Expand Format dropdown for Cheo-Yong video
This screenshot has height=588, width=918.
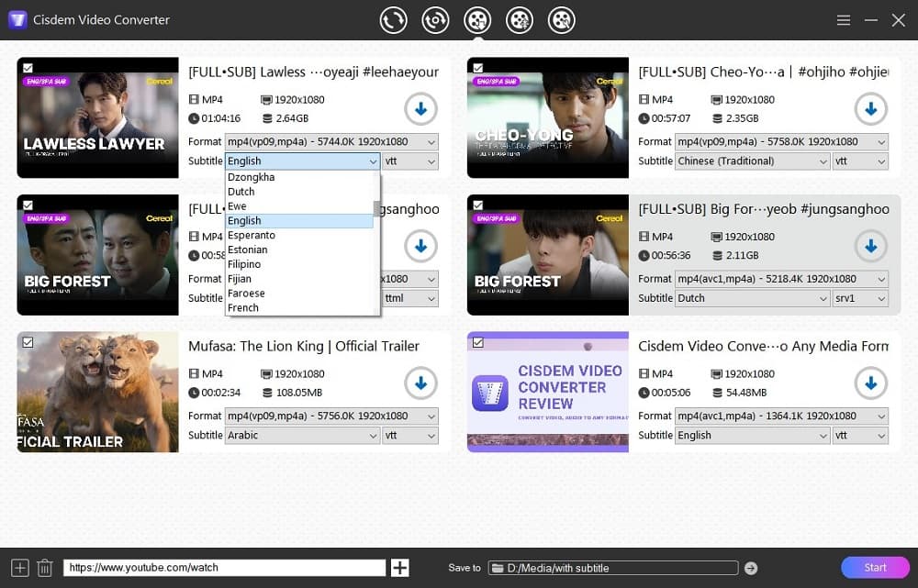[781, 141]
